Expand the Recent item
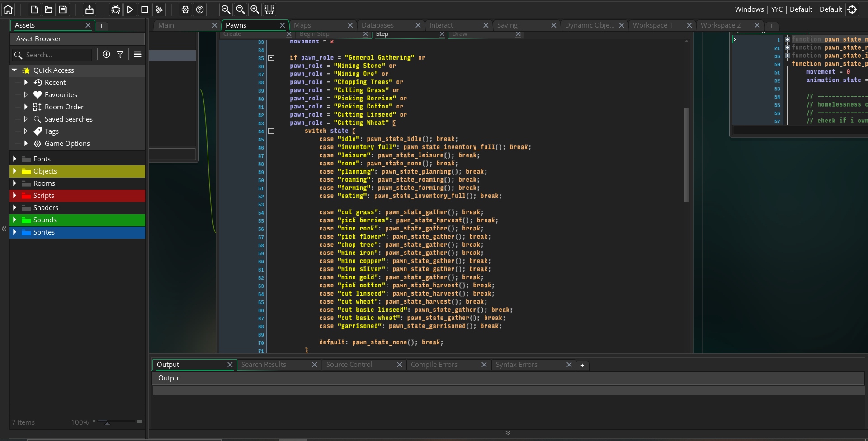868x441 pixels. tap(26, 82)
